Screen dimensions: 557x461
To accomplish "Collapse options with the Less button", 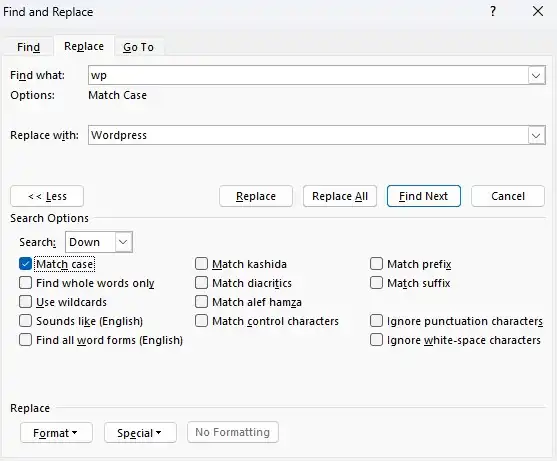I will point(47,196).
